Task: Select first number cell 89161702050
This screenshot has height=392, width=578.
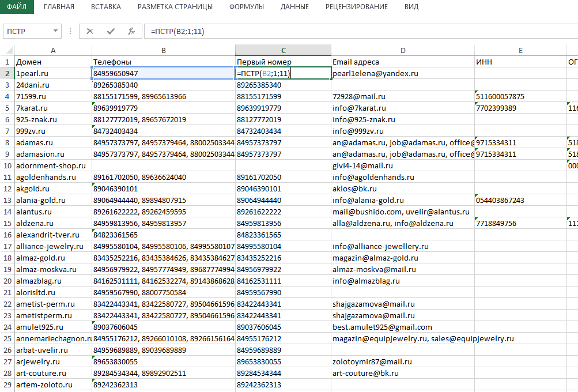Action: pos(283,177)
